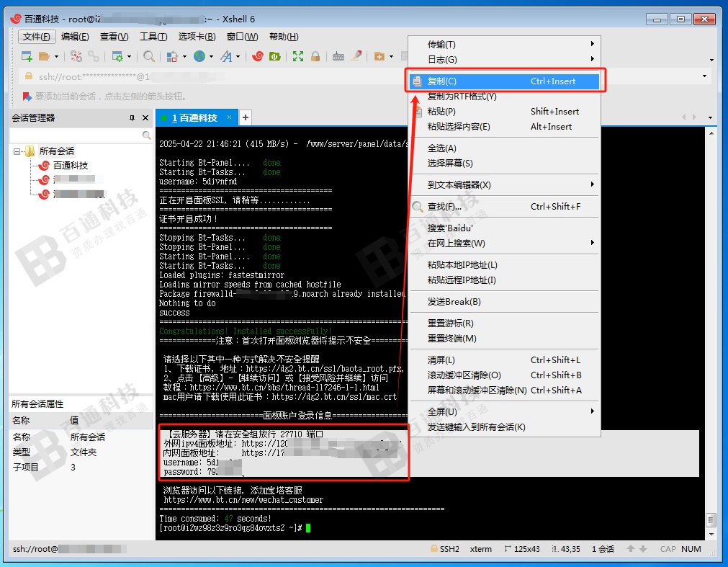Click the color scheme toolbar icon
Image resolution: width=728 pixels, height=567 pixels.
click(x=172, y=56)
